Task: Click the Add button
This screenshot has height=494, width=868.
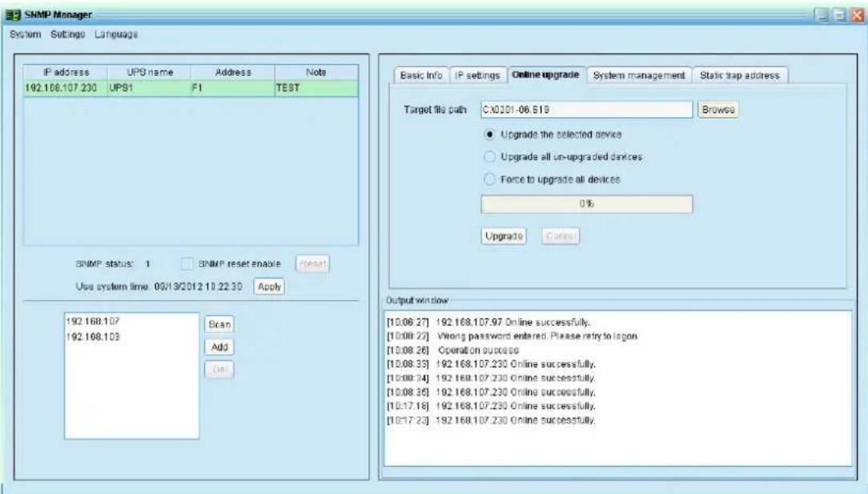Action: (219, 347)
